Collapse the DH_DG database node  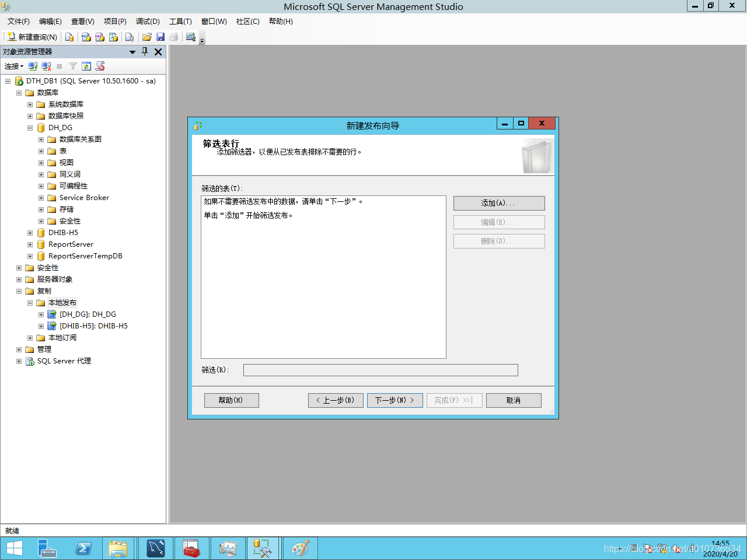tap(30, 128)
